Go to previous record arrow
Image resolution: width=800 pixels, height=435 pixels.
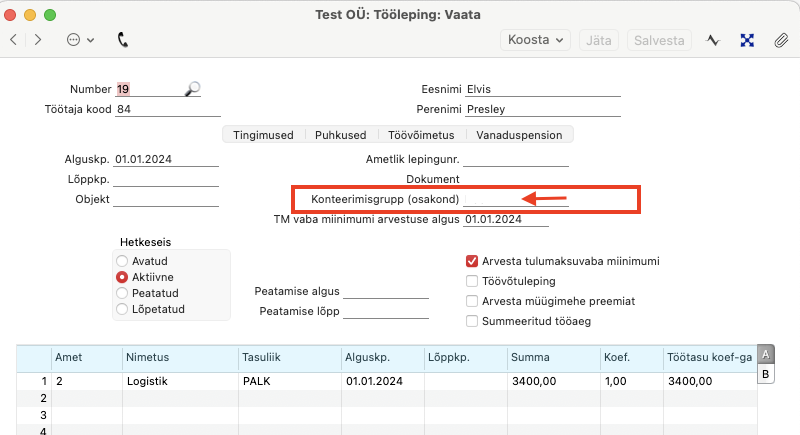tap(14, 40)
